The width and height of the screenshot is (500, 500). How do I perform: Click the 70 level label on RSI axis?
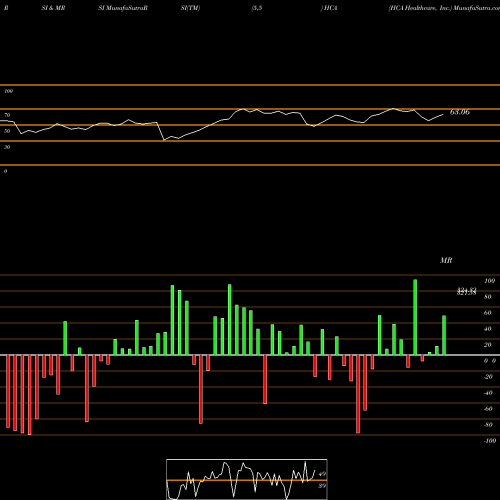(7, 115)
